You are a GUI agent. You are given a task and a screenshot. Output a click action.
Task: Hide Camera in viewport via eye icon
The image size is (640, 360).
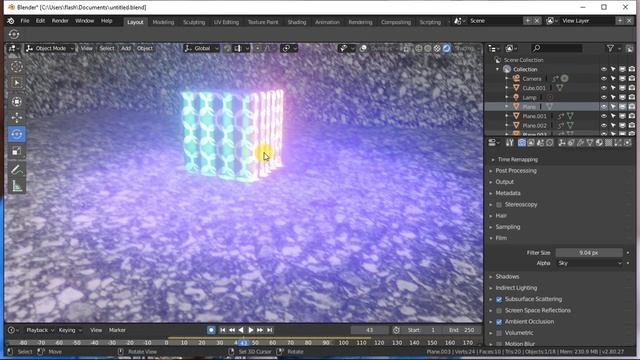pyautogui.click(x=604, y=78)
